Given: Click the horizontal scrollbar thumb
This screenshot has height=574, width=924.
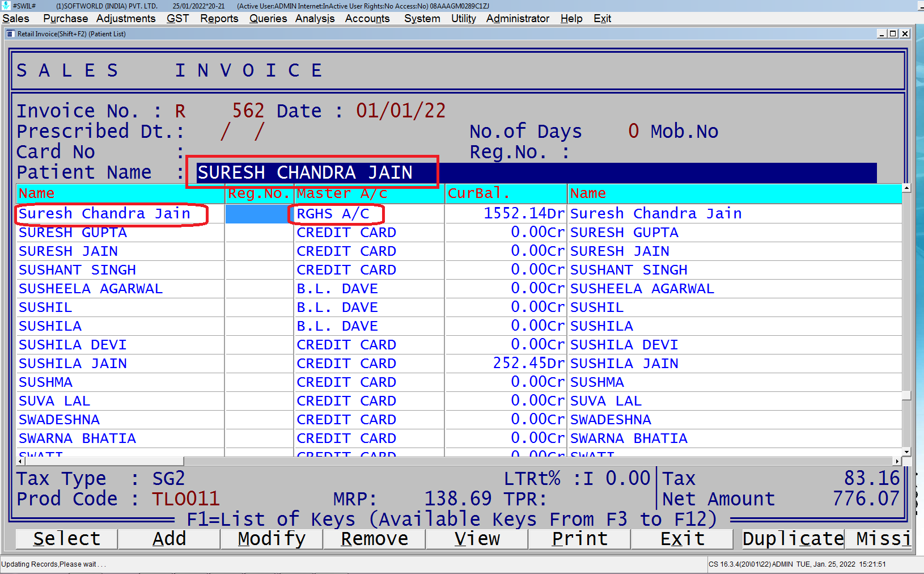Looking at the screenshot, I should click(104, 461).
